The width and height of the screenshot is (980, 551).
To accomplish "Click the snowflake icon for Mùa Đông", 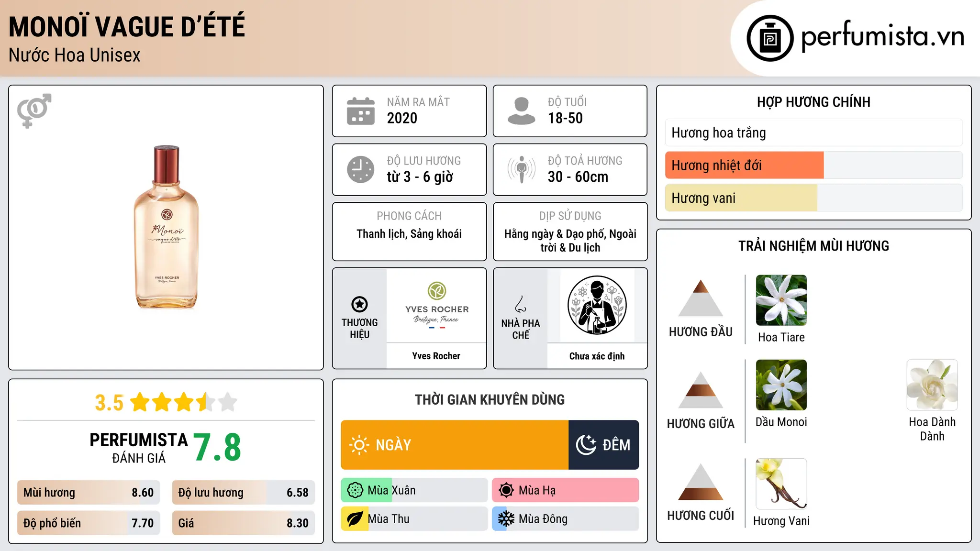I will click(506, 519).
